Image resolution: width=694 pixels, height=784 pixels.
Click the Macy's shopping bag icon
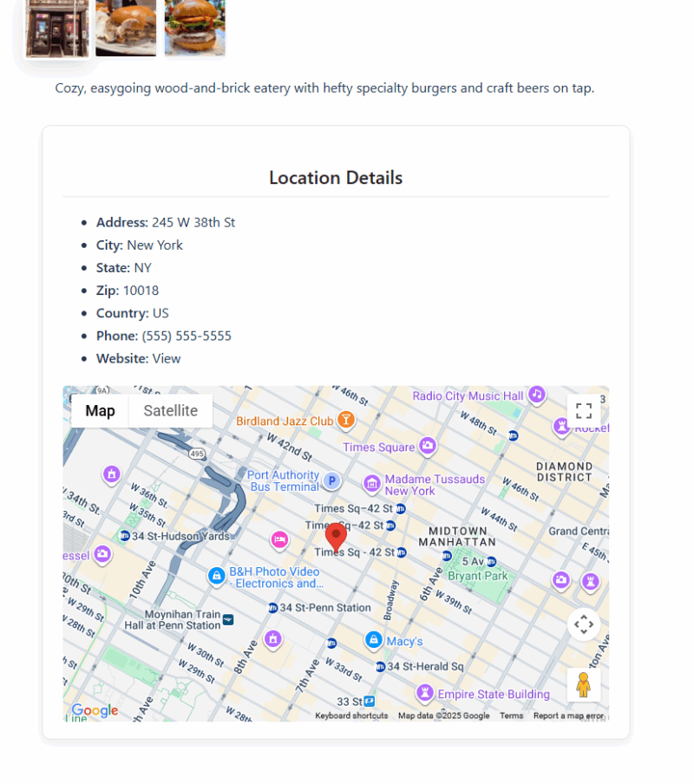click(373, 640)
